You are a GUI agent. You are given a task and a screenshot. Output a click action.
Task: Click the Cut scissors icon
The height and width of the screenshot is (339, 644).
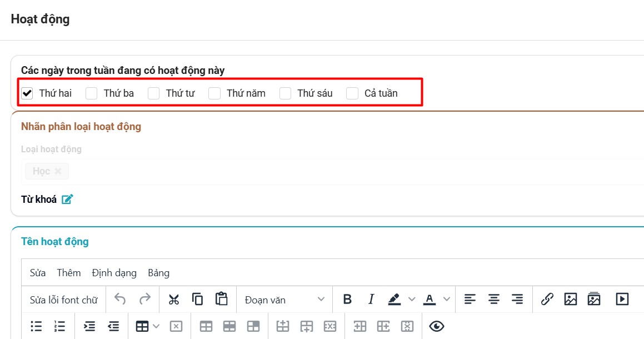[x=174, y=300]
